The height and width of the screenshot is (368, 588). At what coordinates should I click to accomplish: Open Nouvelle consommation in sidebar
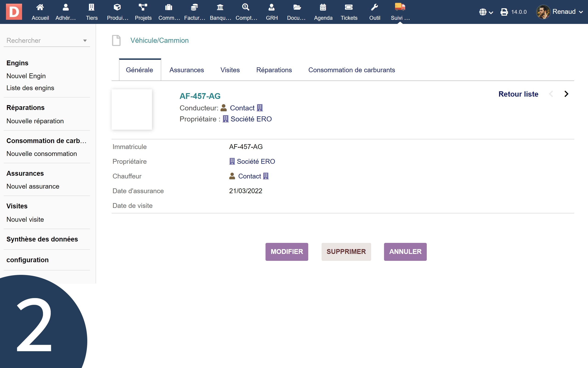(x=42, y=154)
